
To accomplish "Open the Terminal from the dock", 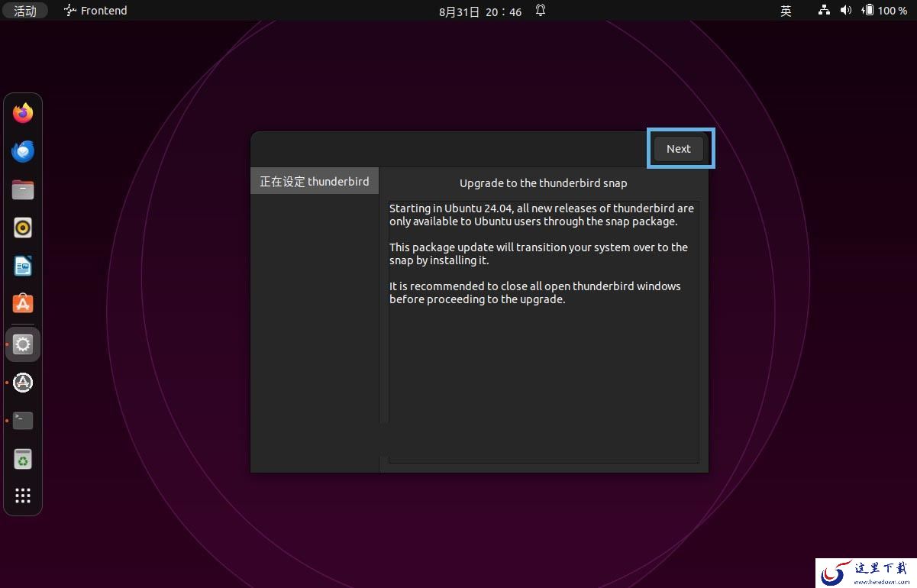I will pyautogui.click(x=23, y=421).
